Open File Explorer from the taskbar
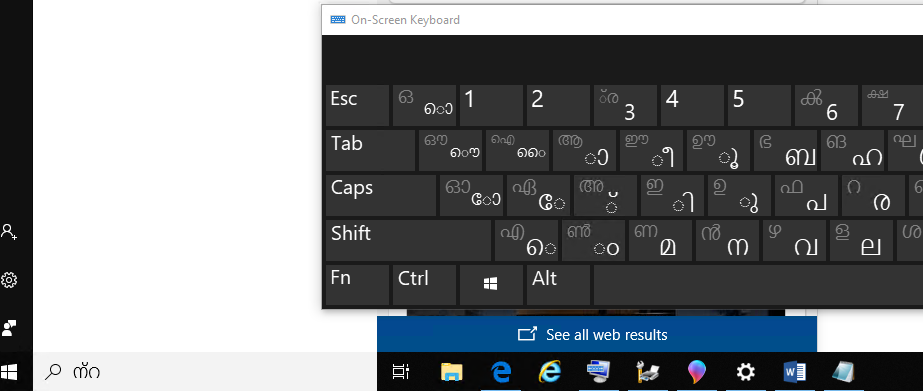The image size is (923, 391). [x=451, y=372]
